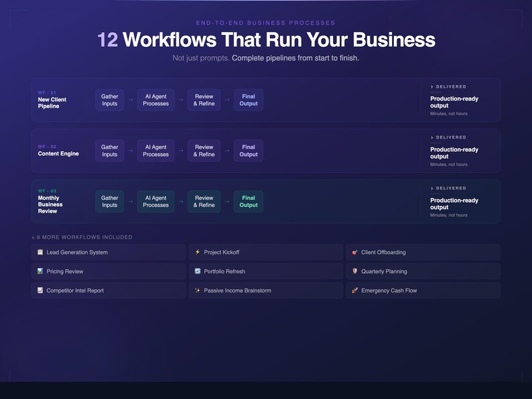Click the Delivered chevron in Content Engine row

(432, 137)
